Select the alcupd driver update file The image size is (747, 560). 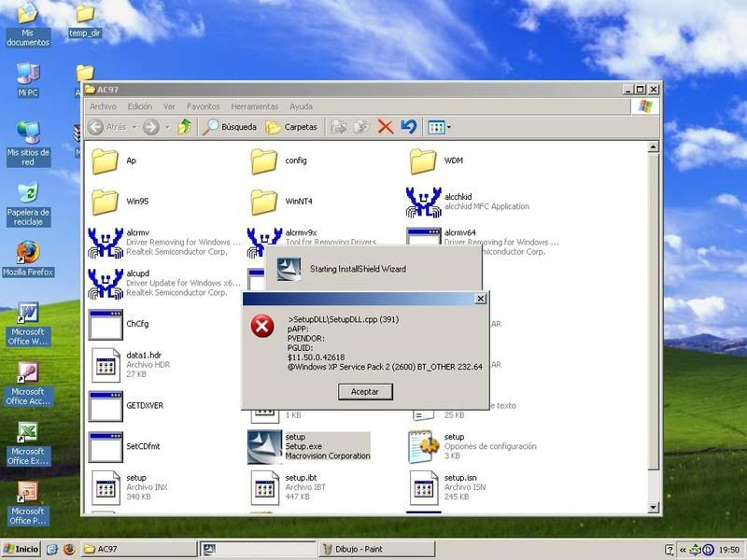click(164, 284)
